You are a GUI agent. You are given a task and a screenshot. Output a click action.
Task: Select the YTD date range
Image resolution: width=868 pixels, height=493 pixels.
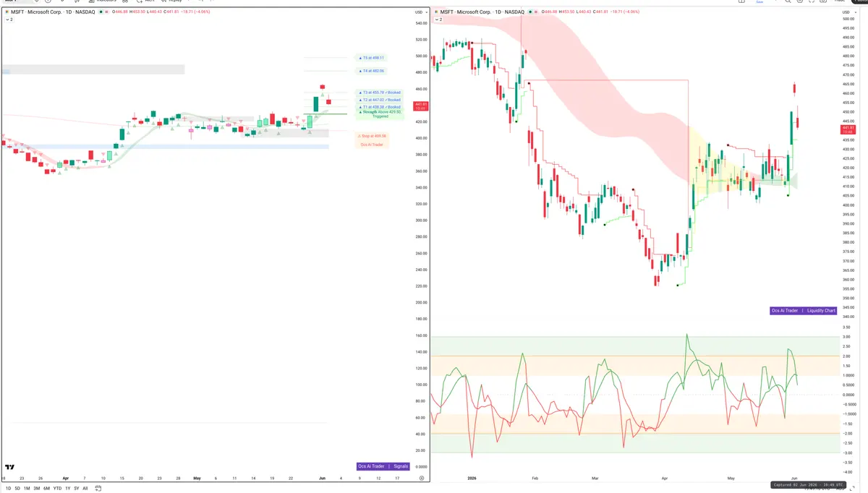(57, 488)
